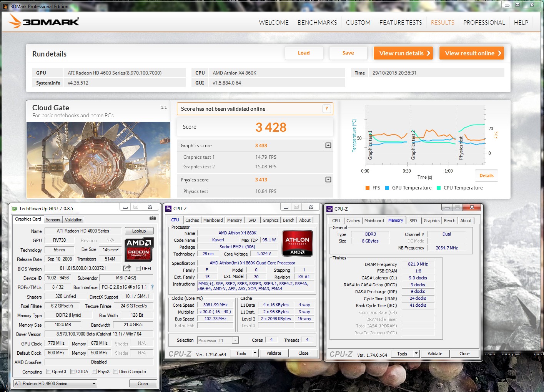544x392 pixels.
Task: Open Tools dropdown arrow in CPU-Z CPU window
Action: [255, 353]
